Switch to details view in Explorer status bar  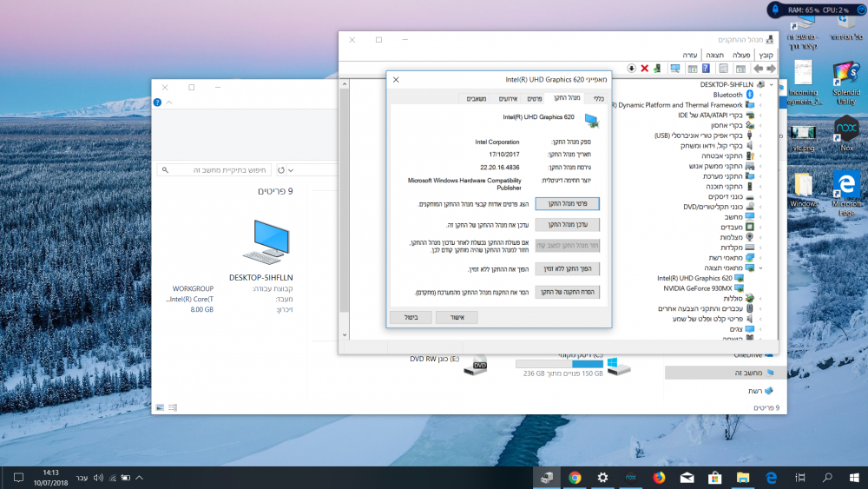tap(173, 407)
